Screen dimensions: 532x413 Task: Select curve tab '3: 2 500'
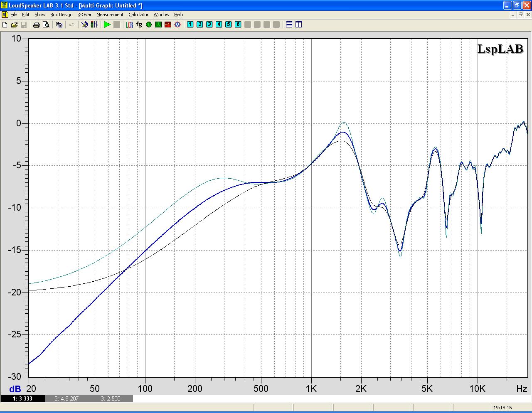click(x=111, y=398)
